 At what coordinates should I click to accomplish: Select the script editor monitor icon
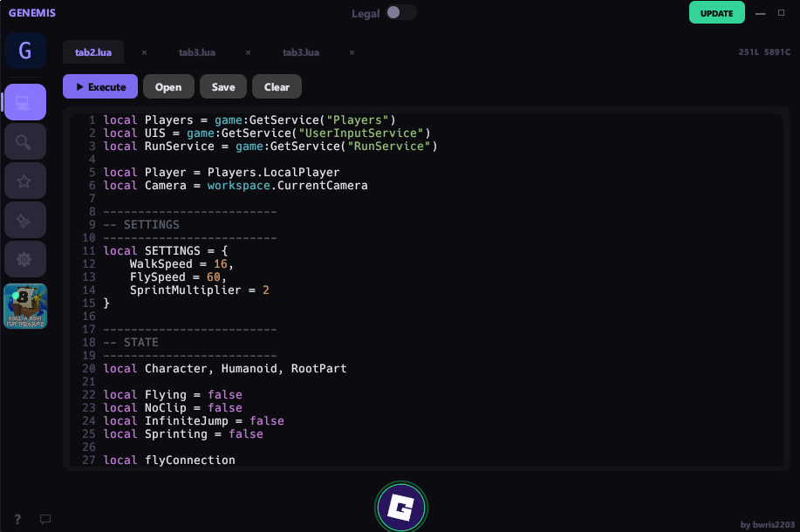tap(25, 101)
